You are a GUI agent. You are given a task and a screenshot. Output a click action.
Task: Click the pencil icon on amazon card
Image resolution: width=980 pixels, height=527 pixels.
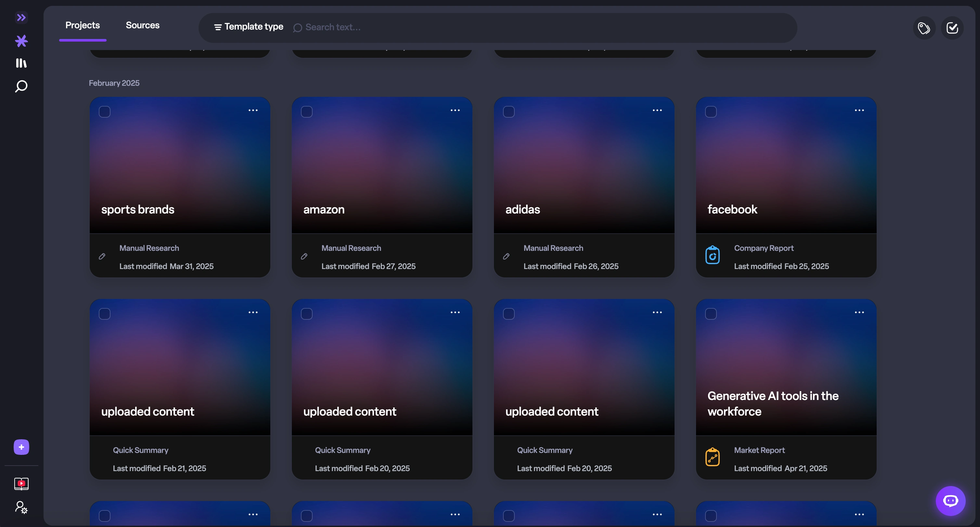(x=304, y=256)
